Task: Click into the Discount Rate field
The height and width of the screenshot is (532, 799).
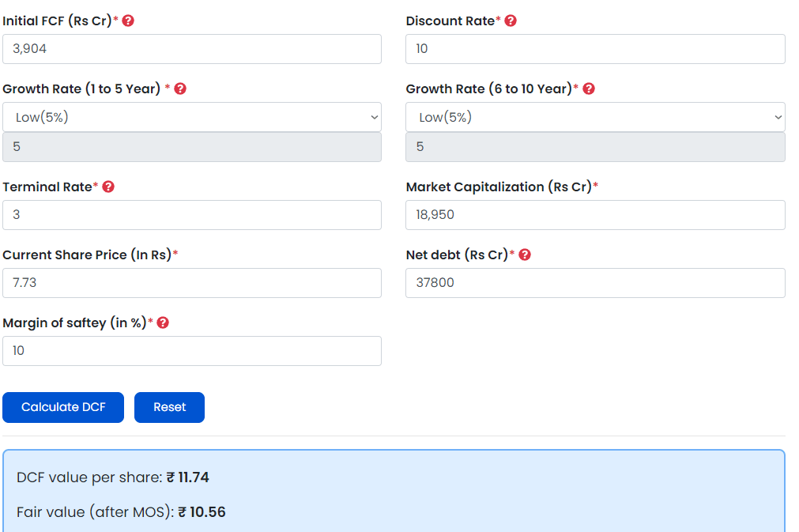Action: [595, 49]
